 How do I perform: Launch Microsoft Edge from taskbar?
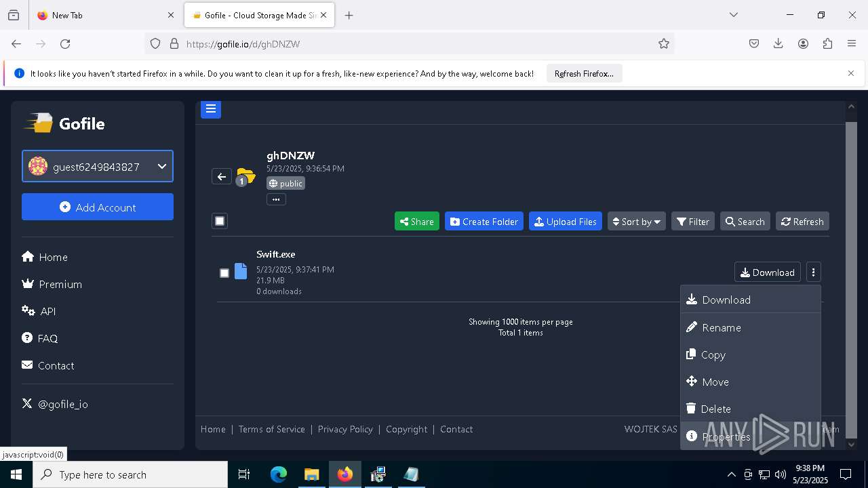pyautogui.click(x=279, y=474)
